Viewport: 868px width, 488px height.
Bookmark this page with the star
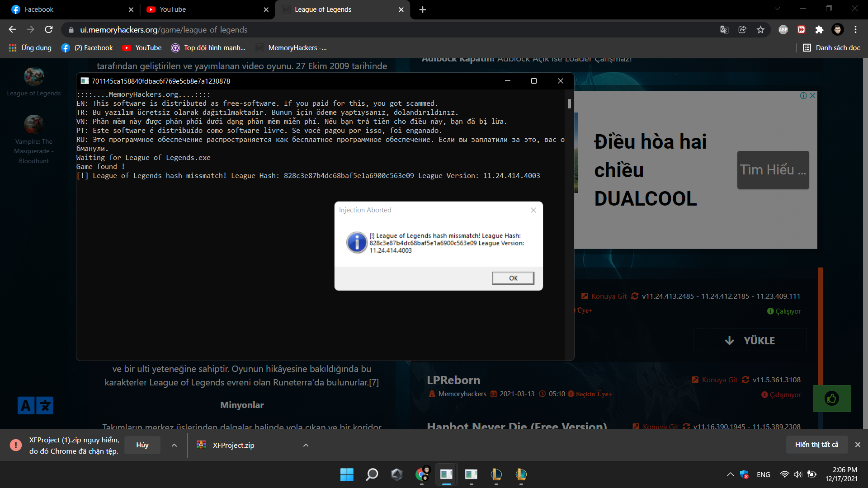click(x=761, y=30)
